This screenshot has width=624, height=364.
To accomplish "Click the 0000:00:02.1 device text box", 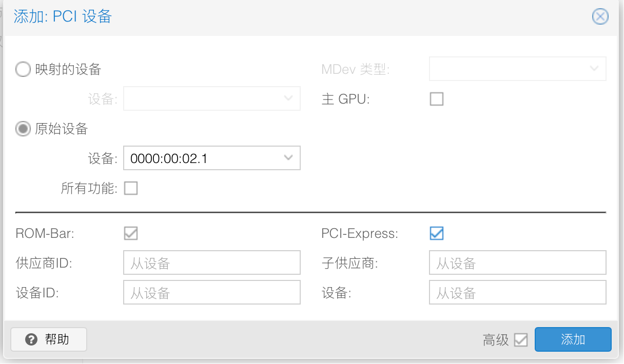I will pyautogui.click(x=203, y=158).
